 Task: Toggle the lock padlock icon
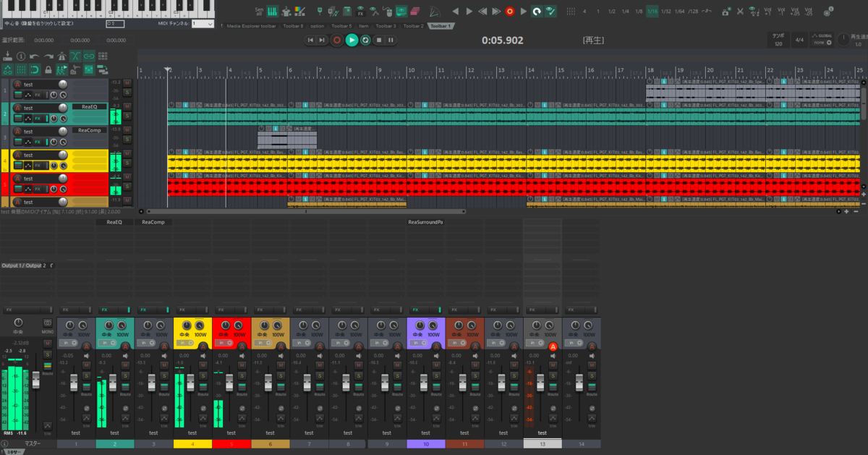click(48, 69)
